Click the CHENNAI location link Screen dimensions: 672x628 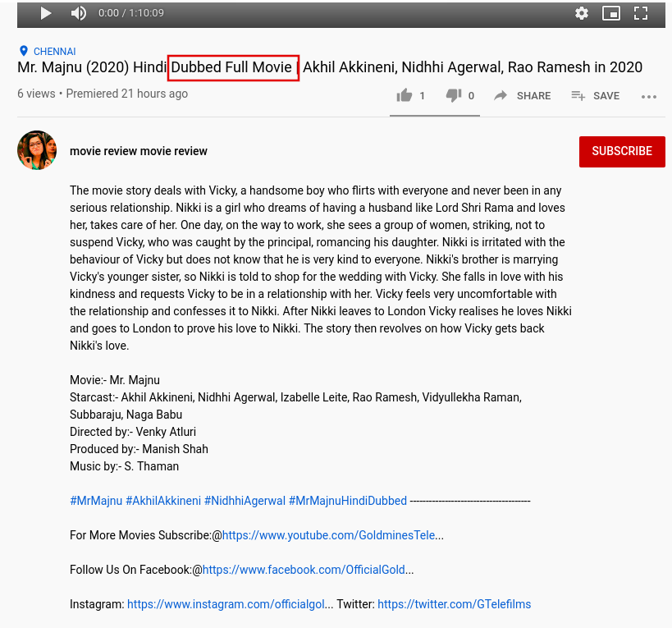pos(54,52)
